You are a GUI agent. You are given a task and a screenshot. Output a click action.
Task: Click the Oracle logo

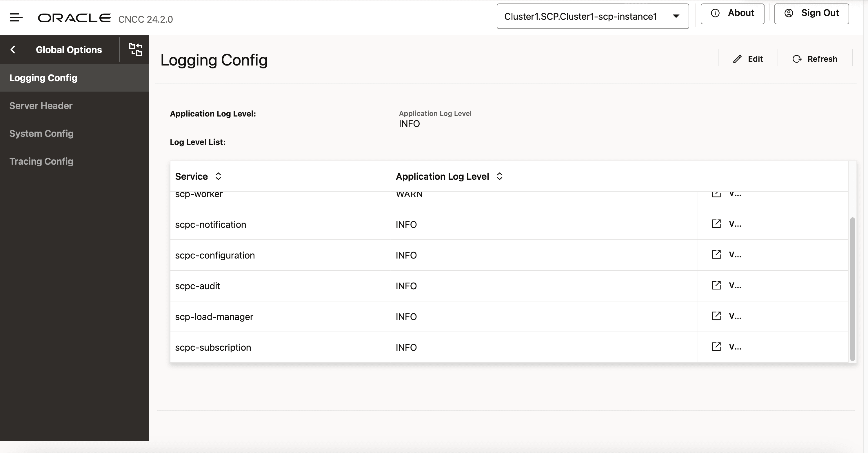click(74, 17)
